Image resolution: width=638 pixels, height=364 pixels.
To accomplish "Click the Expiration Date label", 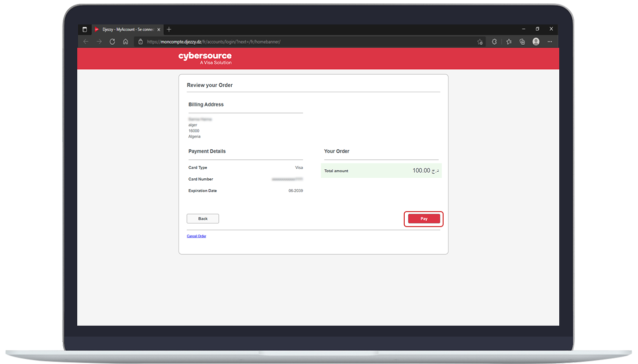I will click(x=202, y=191).
